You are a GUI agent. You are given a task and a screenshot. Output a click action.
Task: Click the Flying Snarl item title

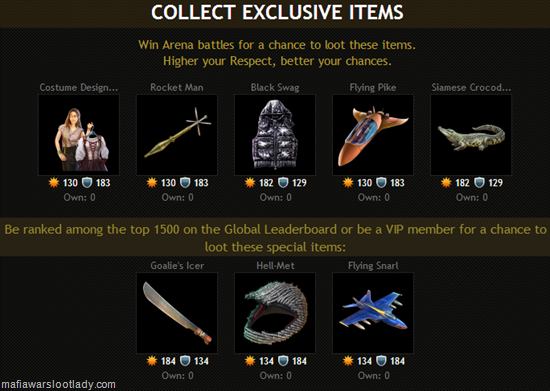[373, 266]
